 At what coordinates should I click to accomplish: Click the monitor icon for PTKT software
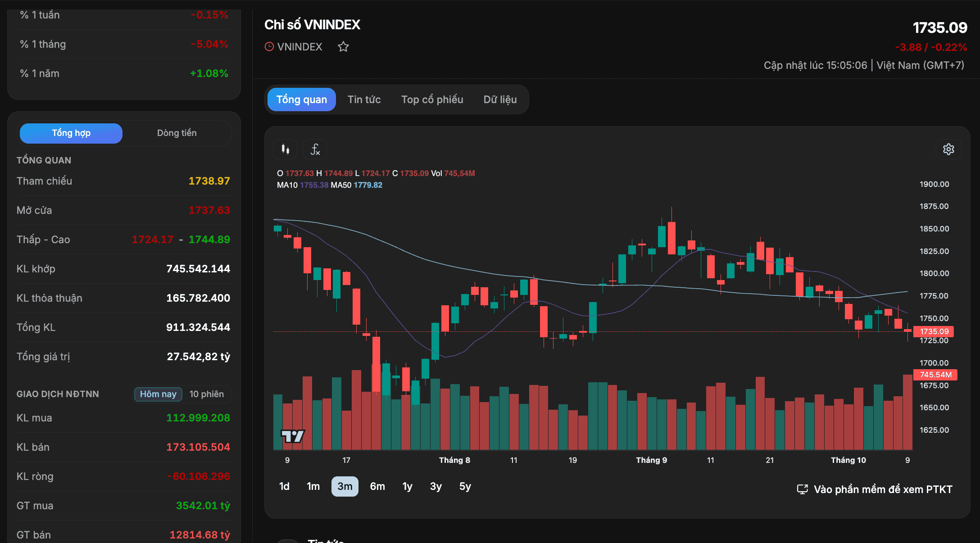click(x=803, y=489)
